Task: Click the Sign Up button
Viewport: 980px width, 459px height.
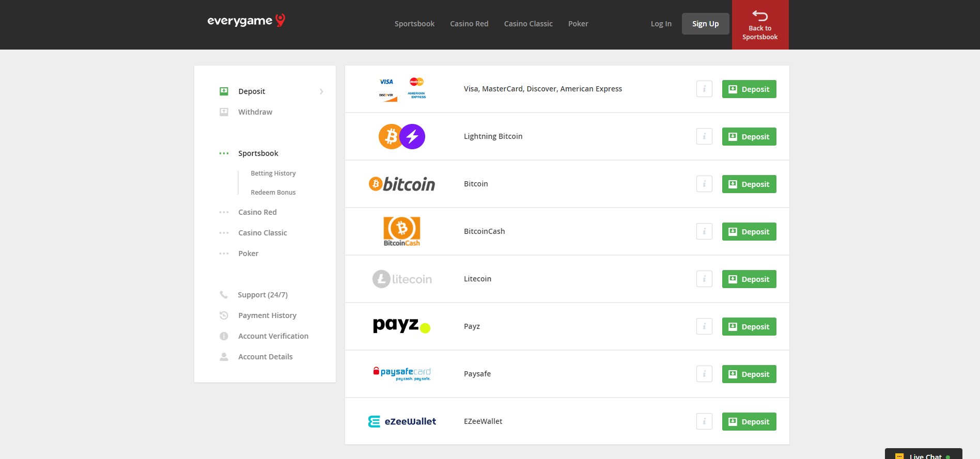Action: [x=706, y=24]
